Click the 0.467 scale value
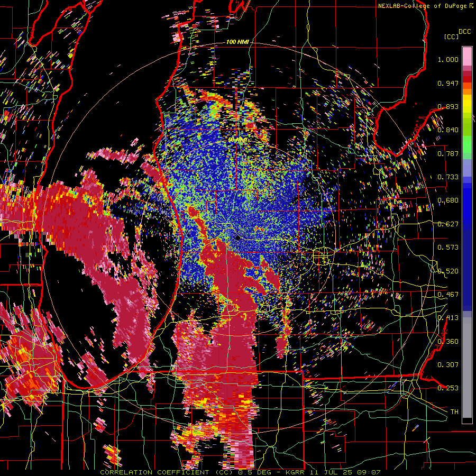This screenshot has width=476, height=476. coord(448,295)
